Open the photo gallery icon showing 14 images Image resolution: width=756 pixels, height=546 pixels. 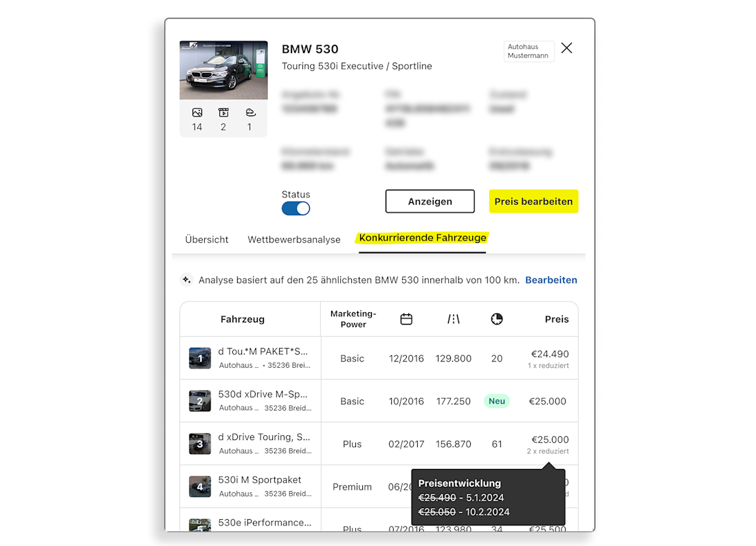(x=197, y=113)
